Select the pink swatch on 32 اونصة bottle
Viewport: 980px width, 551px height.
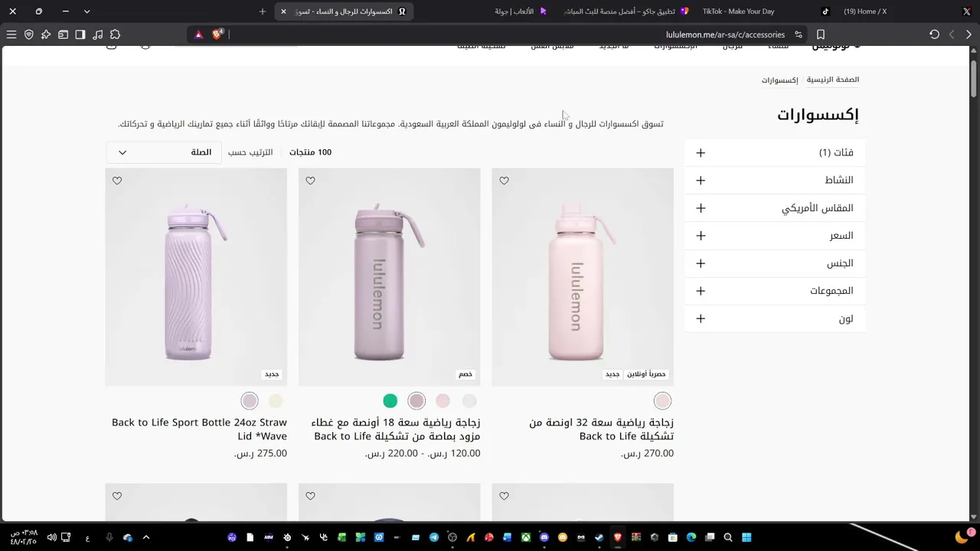[x=662, y=401]
